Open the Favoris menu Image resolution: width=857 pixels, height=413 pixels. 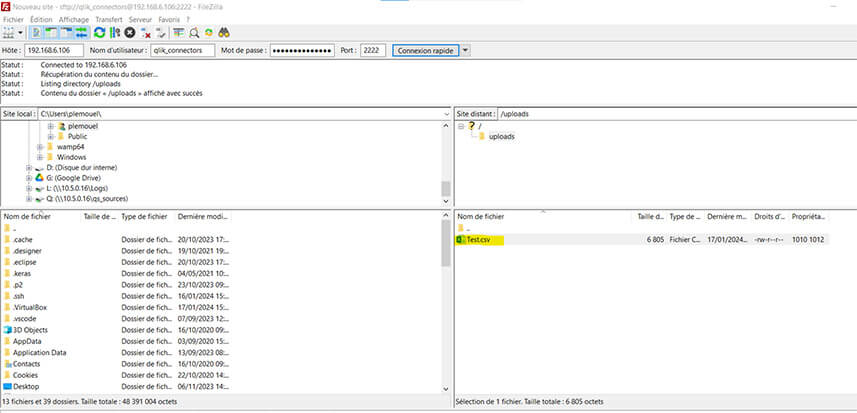[169, 19]
